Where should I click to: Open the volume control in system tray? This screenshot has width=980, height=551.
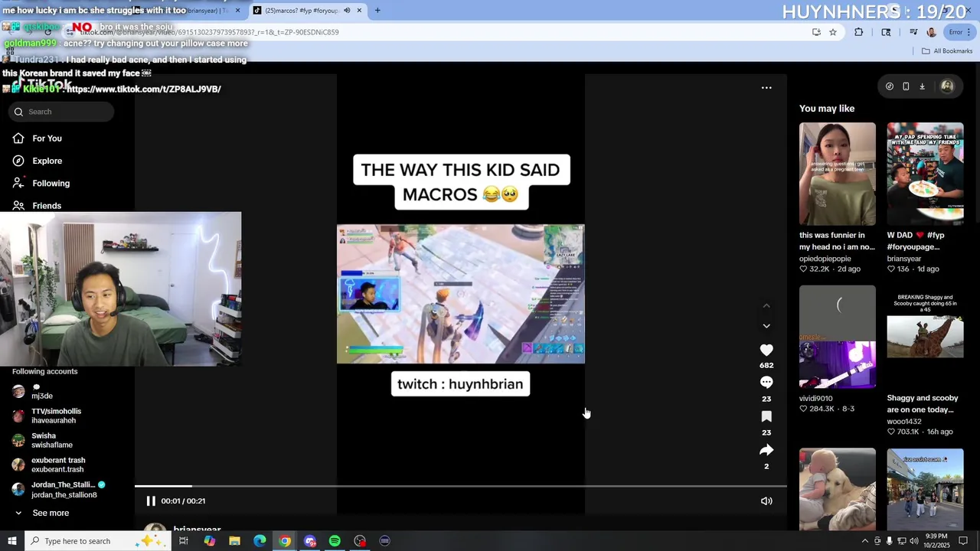913,541
